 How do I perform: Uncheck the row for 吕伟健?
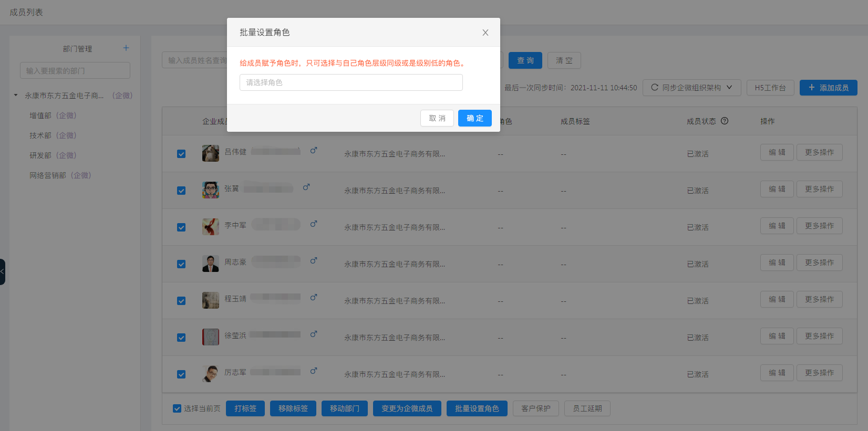click(x=181, y=154)
